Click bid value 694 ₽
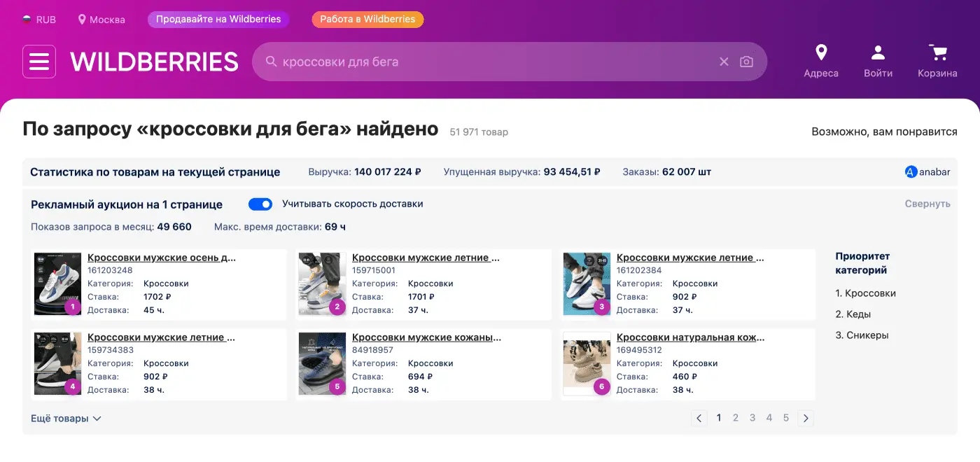 point(420,377)
